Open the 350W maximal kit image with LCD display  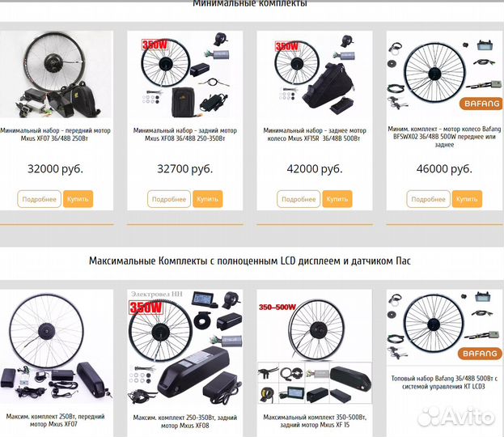click(x=184, y=347)
